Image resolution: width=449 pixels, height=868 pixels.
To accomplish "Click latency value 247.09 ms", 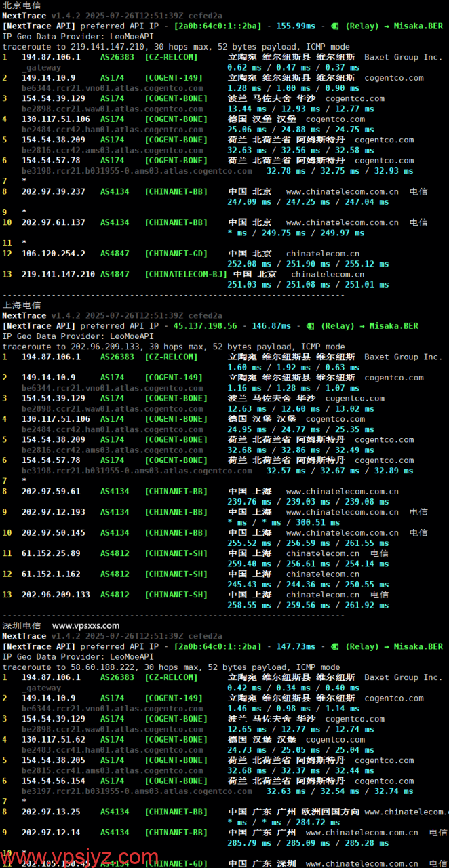I will tap(249, 202).
